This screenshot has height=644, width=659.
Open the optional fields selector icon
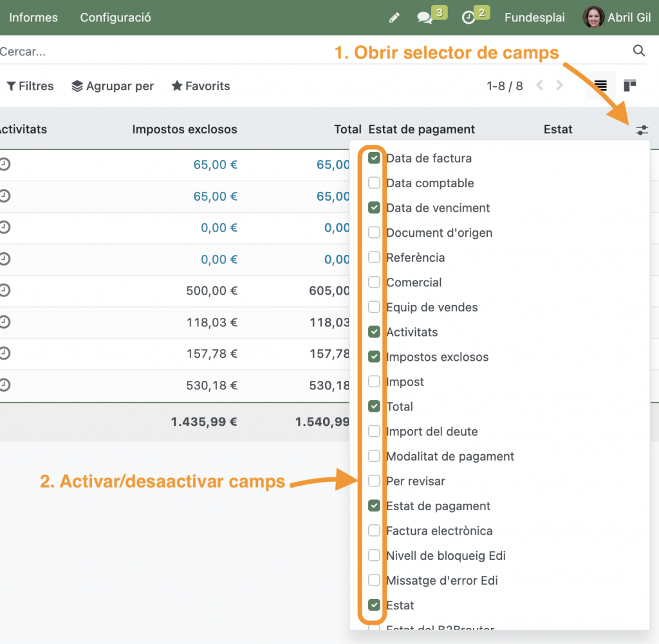coord(642,130)
